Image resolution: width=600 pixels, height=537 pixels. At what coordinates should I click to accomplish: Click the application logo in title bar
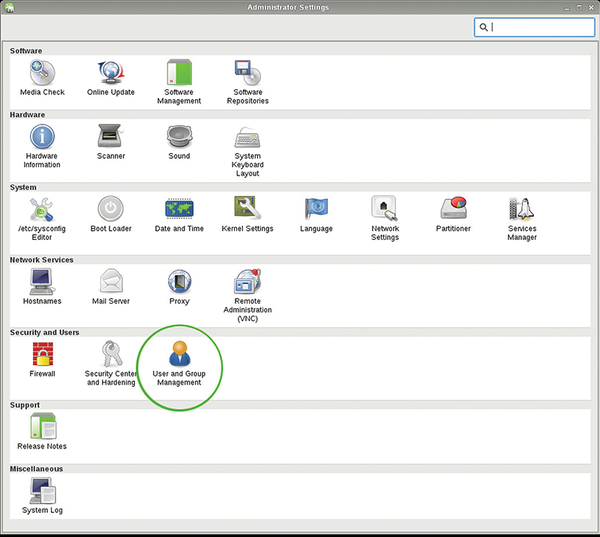[x=10, y=7]
